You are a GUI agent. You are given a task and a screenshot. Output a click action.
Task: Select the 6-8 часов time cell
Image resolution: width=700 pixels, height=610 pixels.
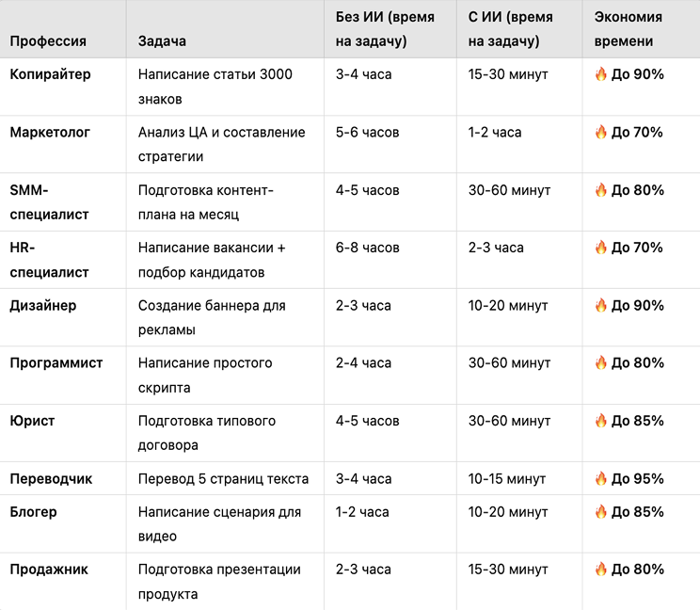point(367,248)
